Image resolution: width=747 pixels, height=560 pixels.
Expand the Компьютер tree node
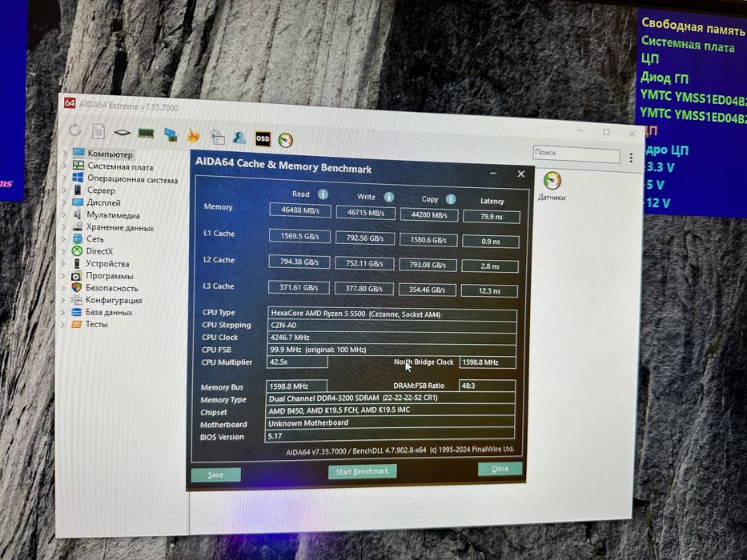click(x=65, y=153)
